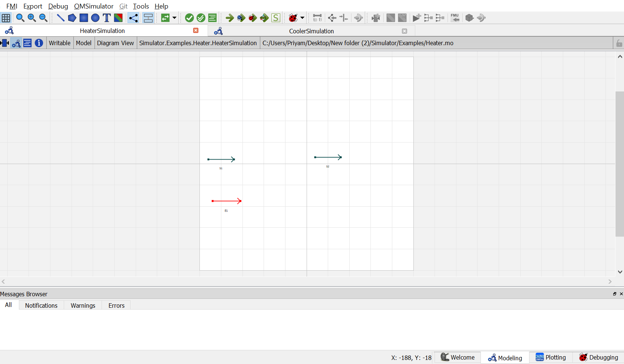Click the grey Add System plus icon
Viewport: 624px width, 364px height.
(x=376, y=18)
